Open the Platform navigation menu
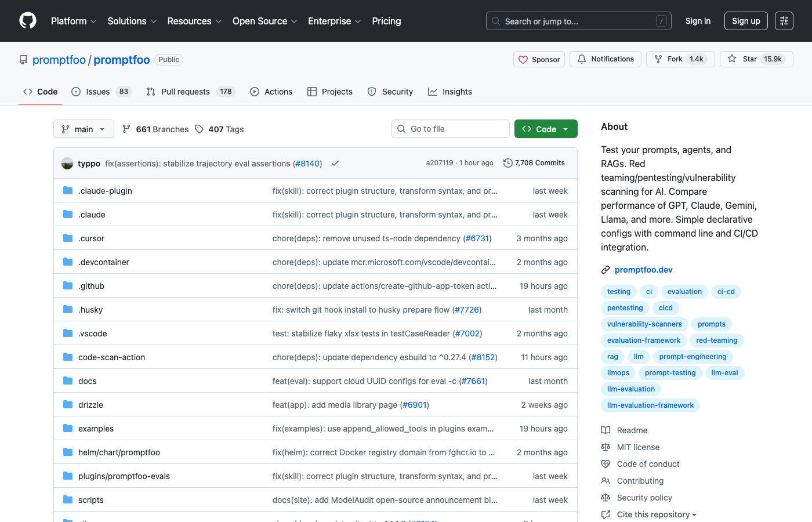Viewport: 812px width, 522px height. click(74, 21)
